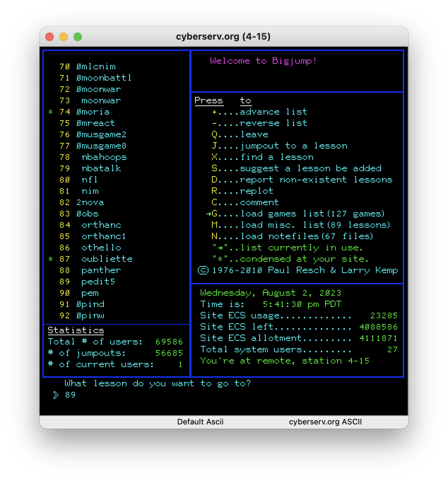Click 'S....suggest a lesson be added'
This screenshot has height=481, width=448.
(x=296, y=168)
